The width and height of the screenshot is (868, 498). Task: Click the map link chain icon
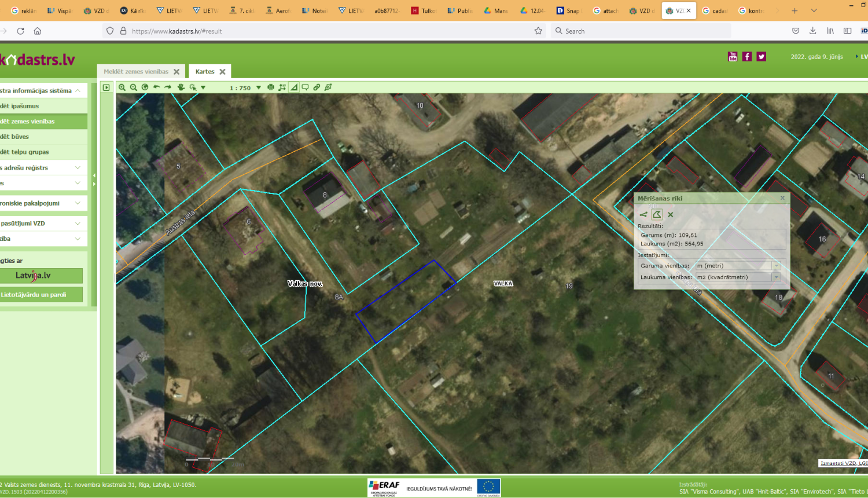pos(317,87)
